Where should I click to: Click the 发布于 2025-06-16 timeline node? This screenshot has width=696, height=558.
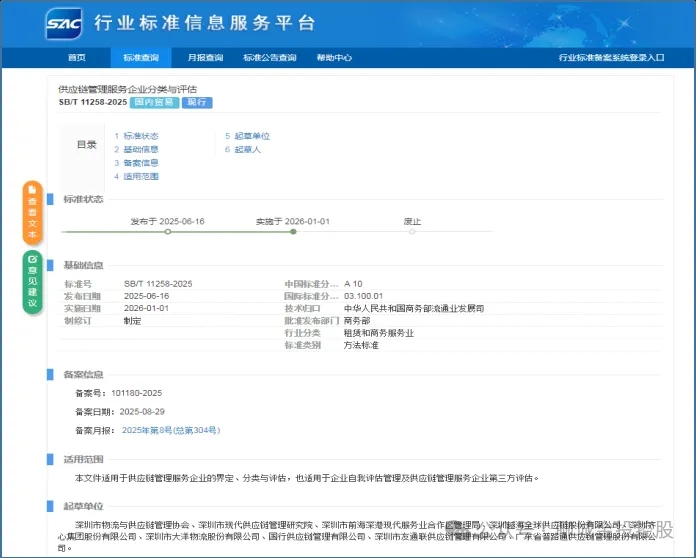tap(168, 231)
